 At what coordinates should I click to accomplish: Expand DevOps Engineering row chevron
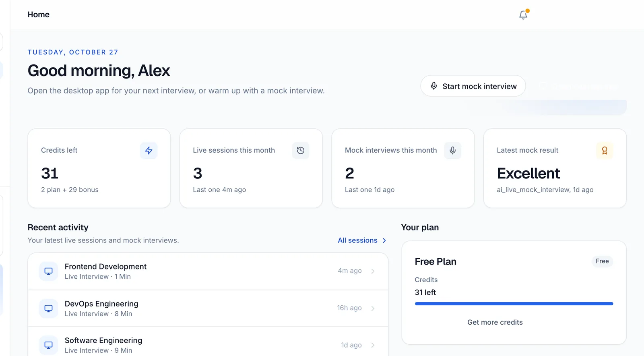tap(373, 308)
